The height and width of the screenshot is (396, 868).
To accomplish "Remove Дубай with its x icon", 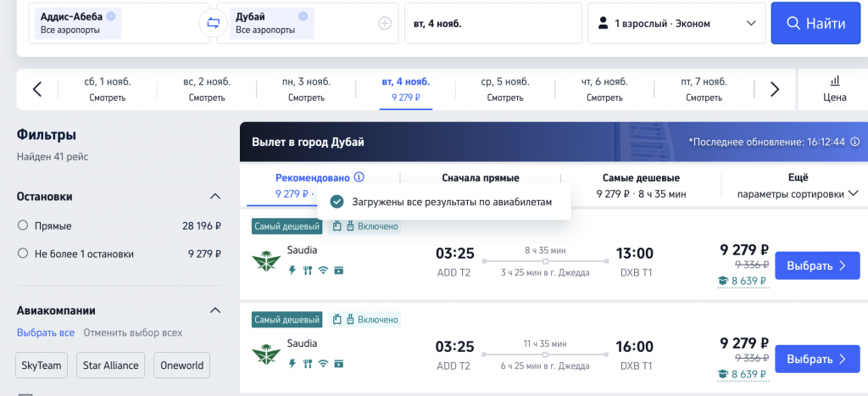I will [301, 16].
